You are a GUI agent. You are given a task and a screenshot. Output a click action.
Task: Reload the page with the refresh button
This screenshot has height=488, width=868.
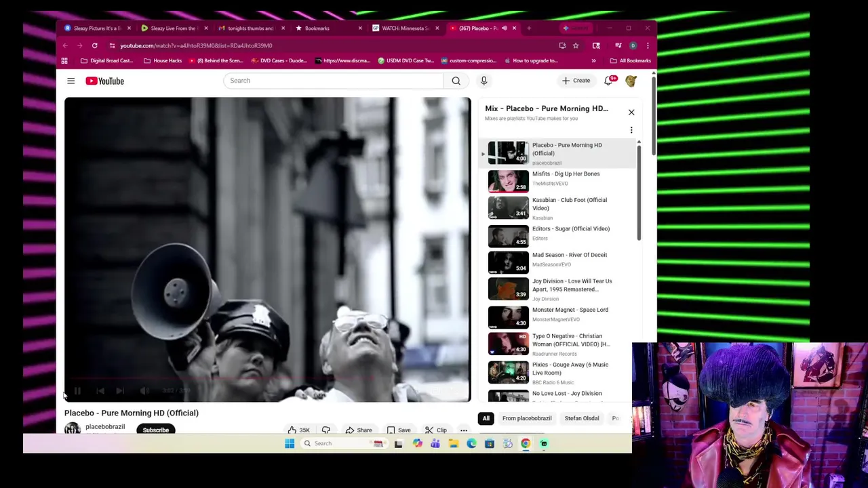click(x=94, y=45)
